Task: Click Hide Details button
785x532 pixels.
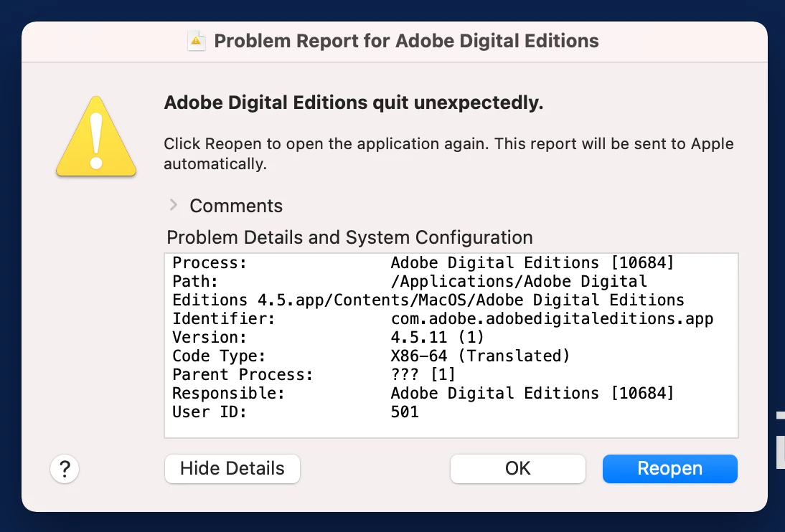Action: (232, 468)
